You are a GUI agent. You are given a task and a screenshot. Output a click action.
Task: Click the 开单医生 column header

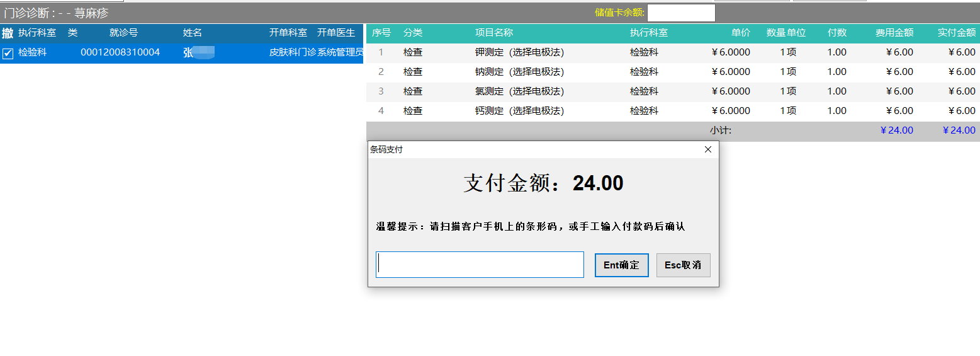[336, 33]
